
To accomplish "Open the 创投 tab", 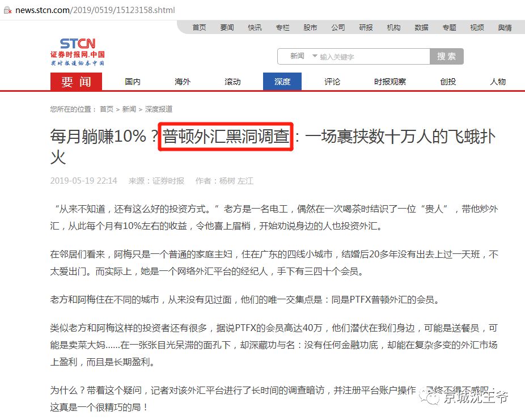I will [x=448, y=82].
